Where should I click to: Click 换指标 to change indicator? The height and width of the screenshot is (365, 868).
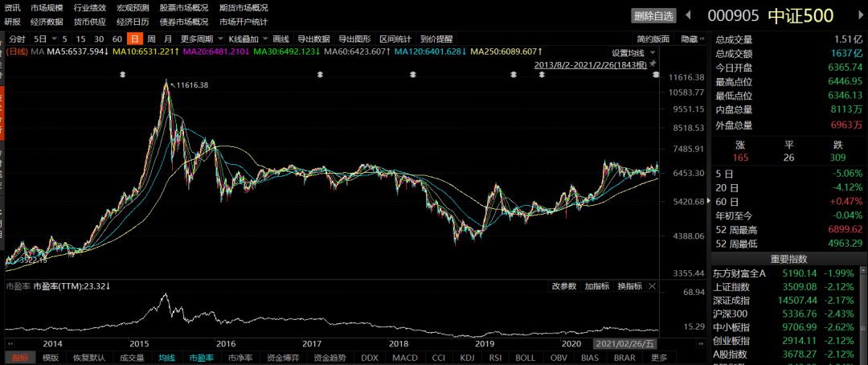(630, 286)
